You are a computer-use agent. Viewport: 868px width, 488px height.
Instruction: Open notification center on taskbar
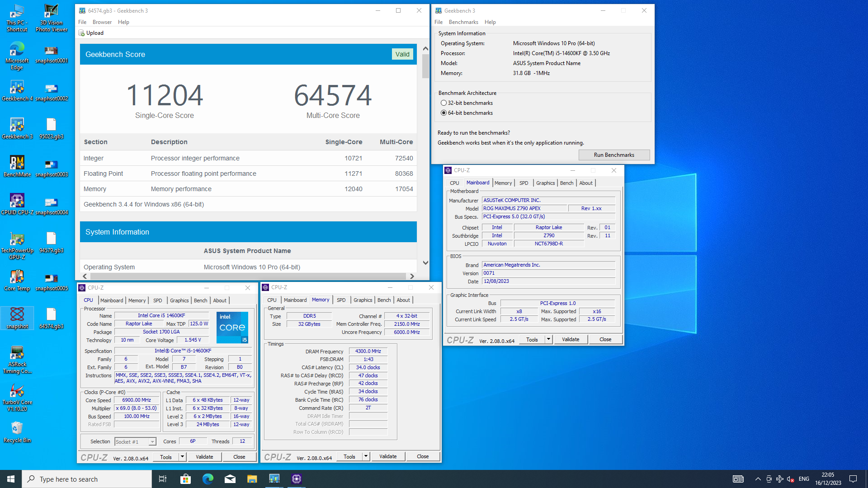click(x=853, y=479)
